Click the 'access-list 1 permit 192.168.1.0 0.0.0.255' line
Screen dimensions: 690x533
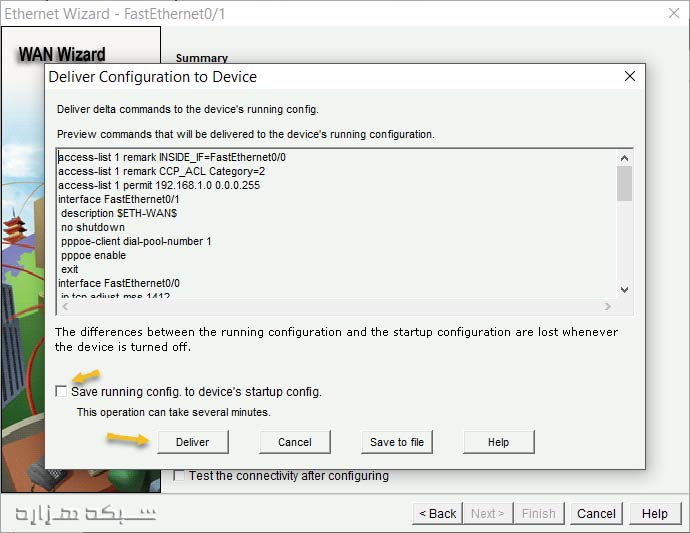coord(159,185)
